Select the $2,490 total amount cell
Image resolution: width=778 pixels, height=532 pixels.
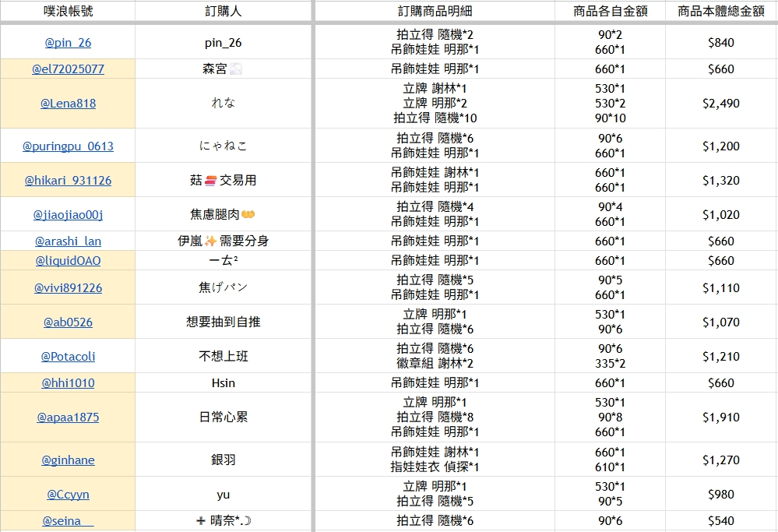720,103
